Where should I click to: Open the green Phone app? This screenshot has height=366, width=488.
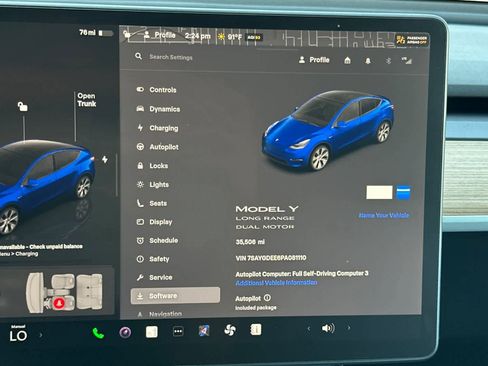coord(98,333)
